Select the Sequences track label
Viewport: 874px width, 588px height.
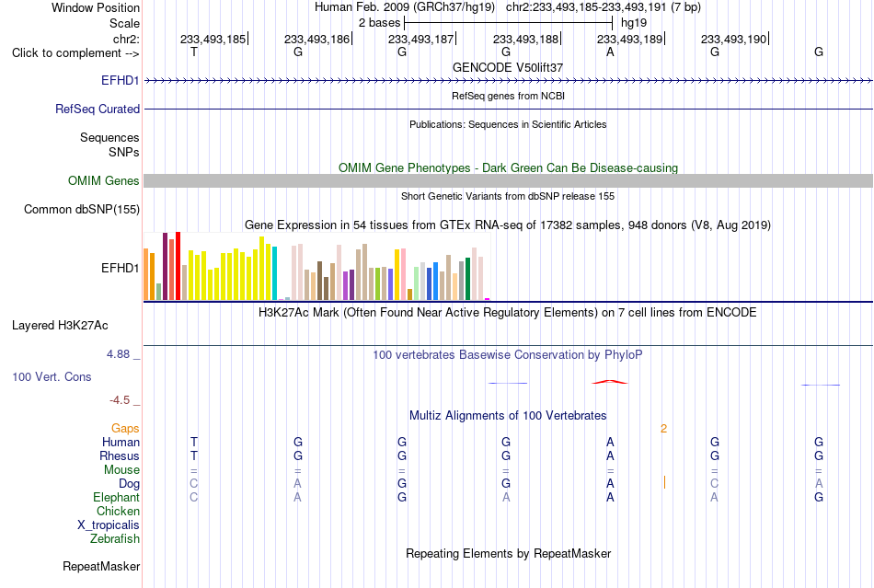coord(109,137)
